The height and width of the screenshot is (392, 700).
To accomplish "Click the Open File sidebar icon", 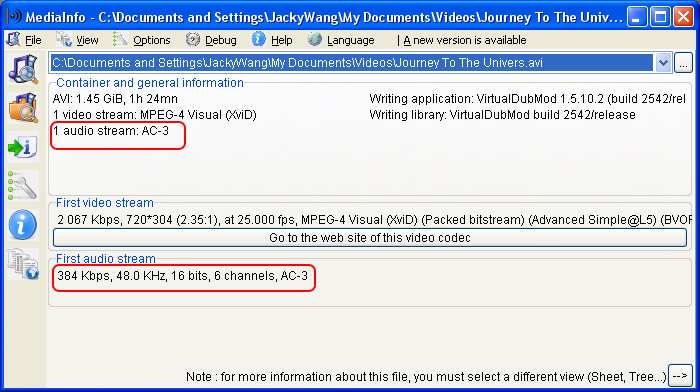I will [23, 69].
